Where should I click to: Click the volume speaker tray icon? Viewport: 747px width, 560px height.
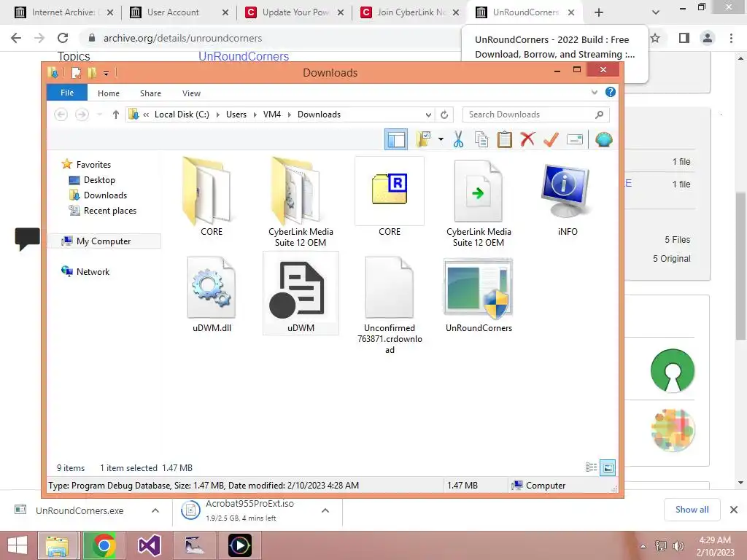pos(678,545)
